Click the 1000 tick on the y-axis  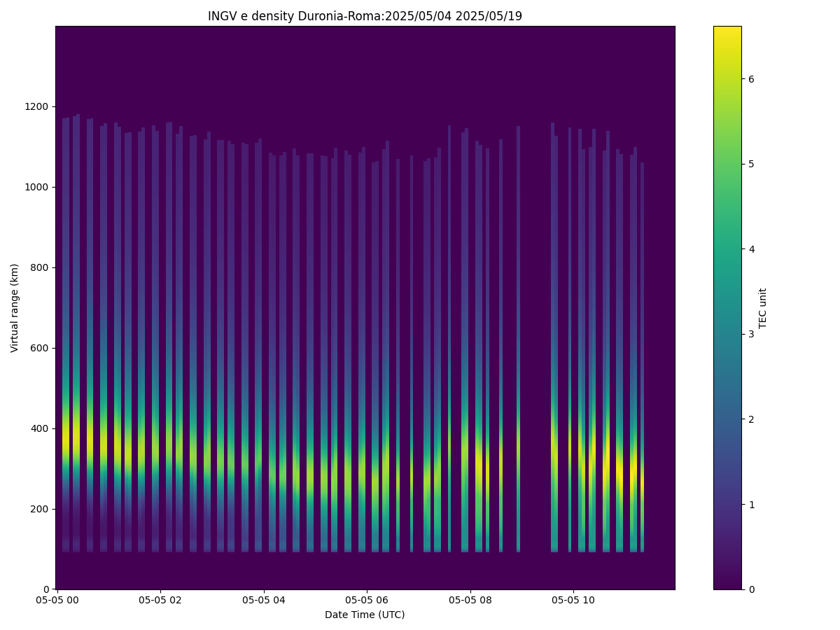(x=38, y=187)
